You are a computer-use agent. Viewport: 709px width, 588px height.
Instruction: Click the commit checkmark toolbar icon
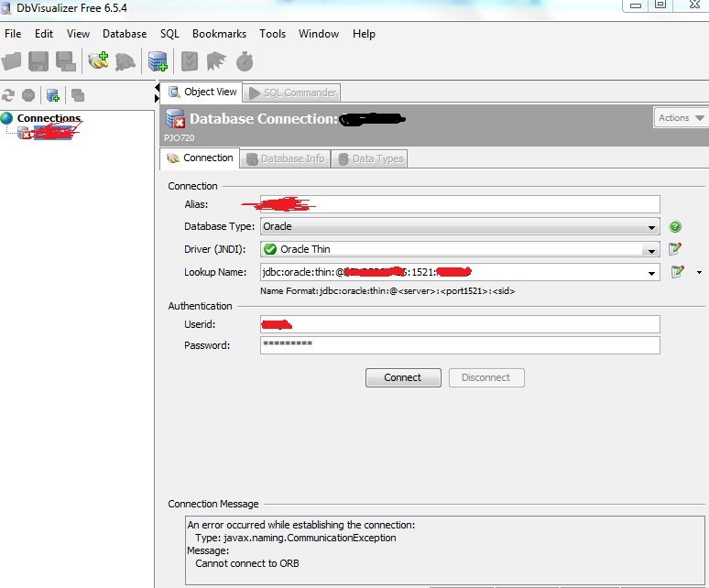click(x=190, y=61)
